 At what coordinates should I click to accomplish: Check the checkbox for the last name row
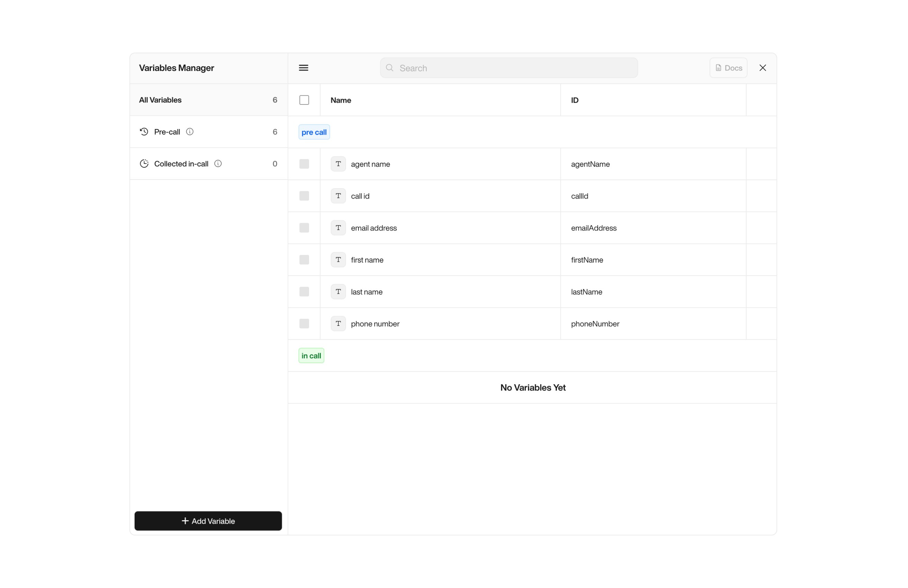[304, 291]
